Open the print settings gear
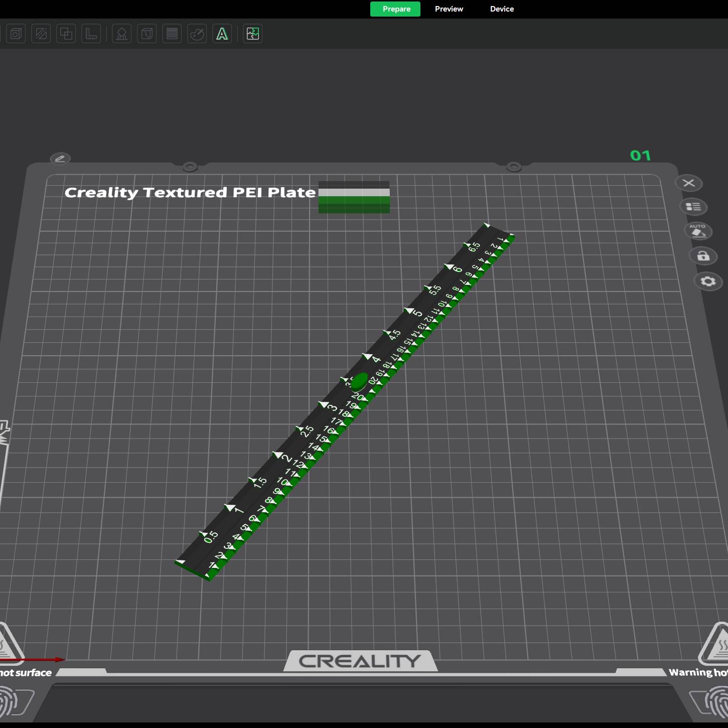Viewport: 728px width, 728px height. click(708, 281)
